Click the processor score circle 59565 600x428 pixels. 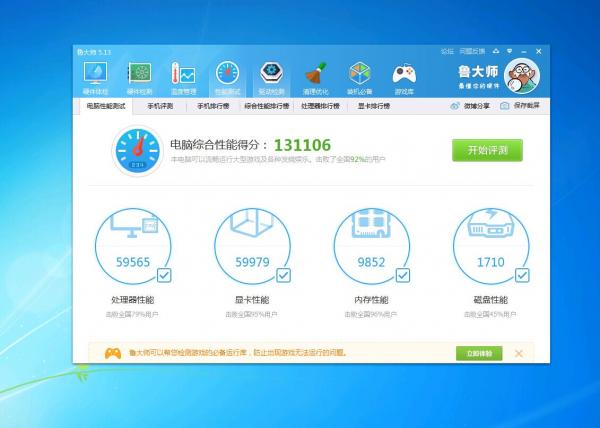pos(133,246)
